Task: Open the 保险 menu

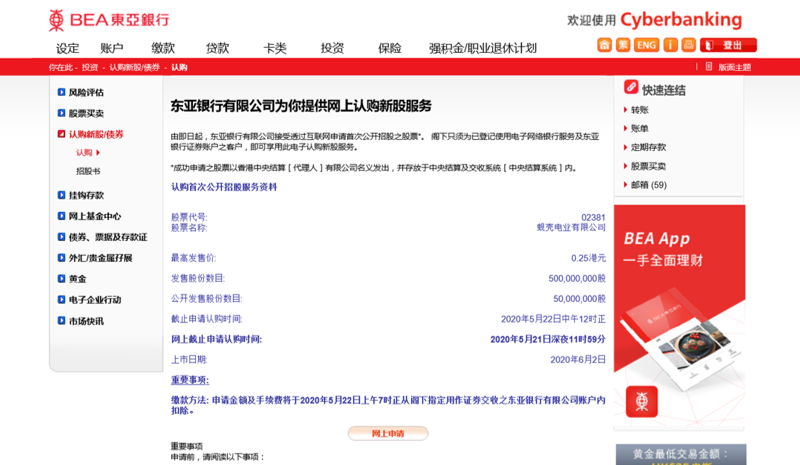Action: tap(389, 48)
